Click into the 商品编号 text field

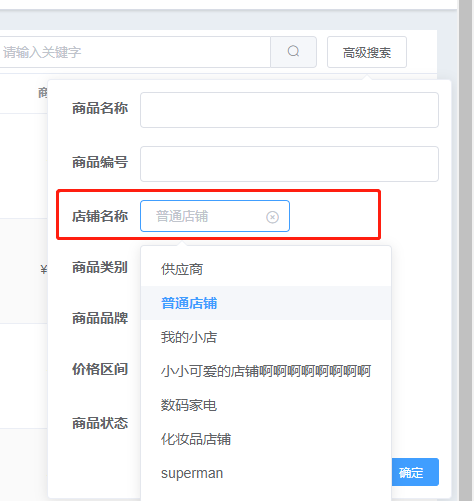(x=289, y=164)
